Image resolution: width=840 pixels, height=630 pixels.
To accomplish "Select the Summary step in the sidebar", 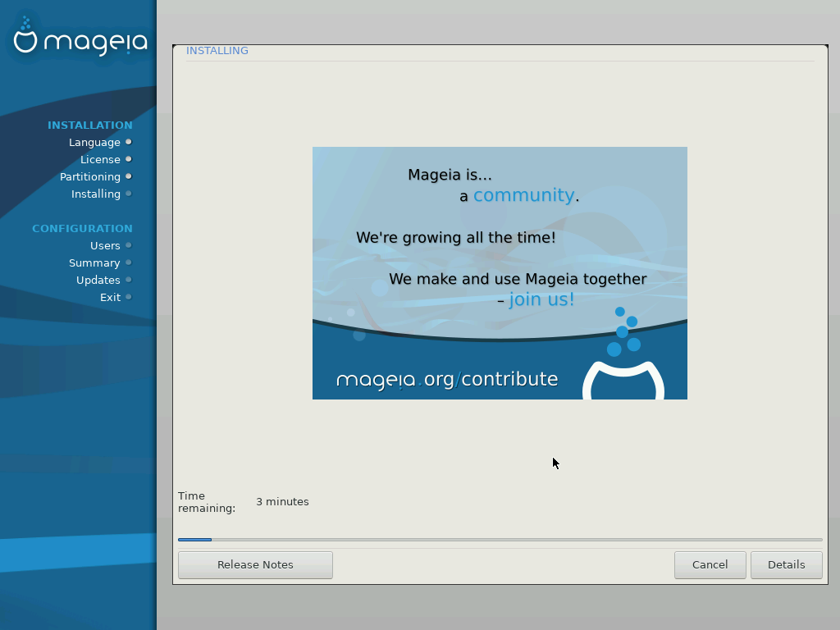I will [x=94, y=262].
